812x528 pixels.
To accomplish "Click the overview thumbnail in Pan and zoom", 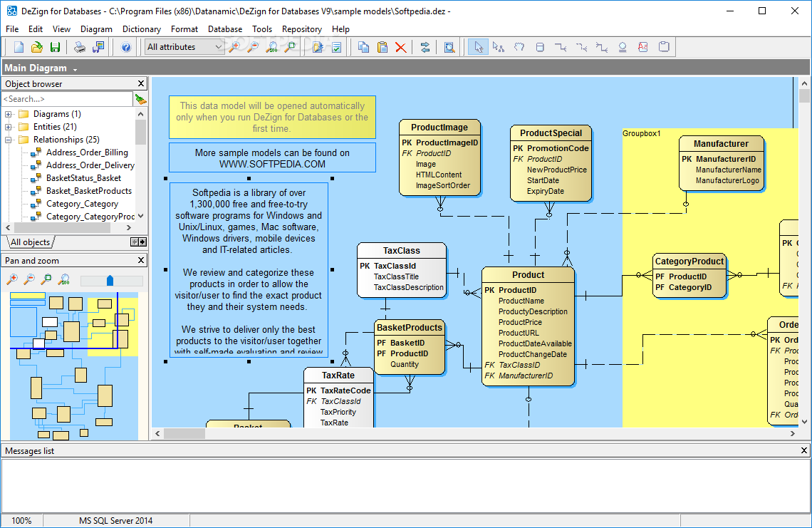I will pyautogui.click(x=74, y=366).
